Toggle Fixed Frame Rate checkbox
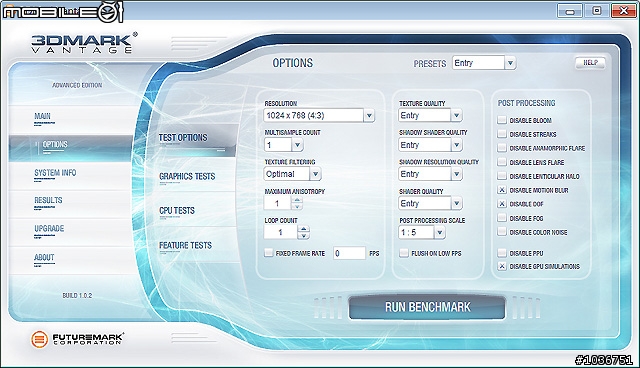The height and width of the screenshot is (368, 640). pyautogui.click(x=269, y=253)
